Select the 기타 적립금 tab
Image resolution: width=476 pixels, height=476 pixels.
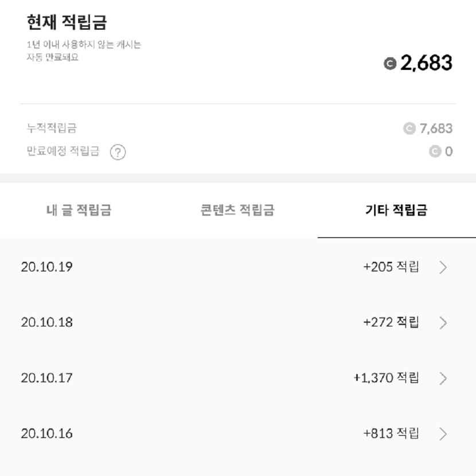click(396, 210)
